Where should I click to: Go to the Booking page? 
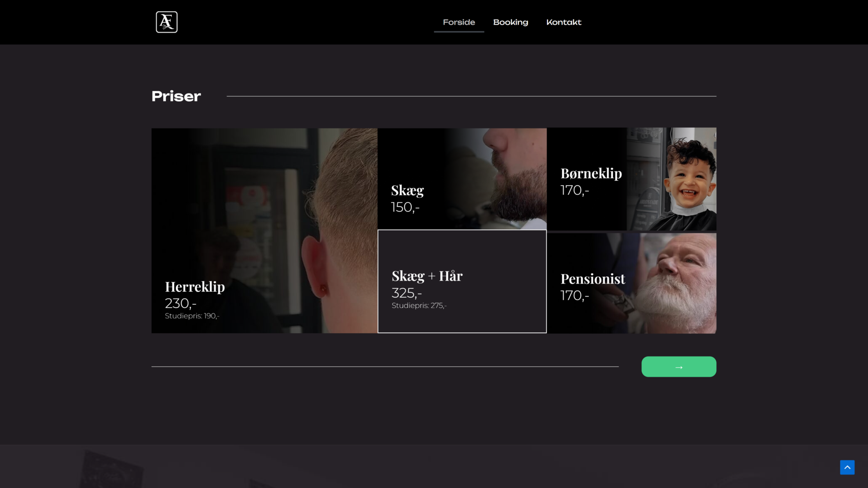(510, 22)
